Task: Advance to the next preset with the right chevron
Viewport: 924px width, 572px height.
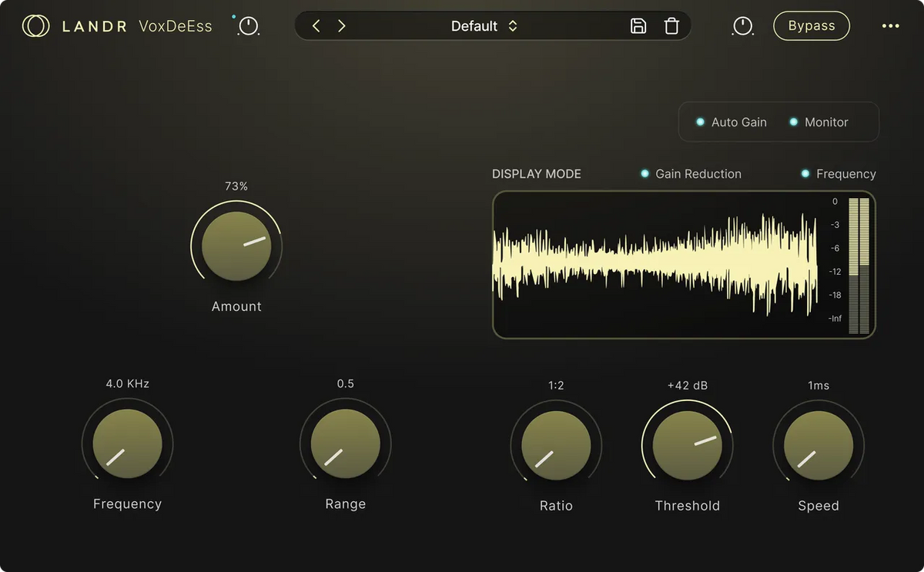Action: click(x=341, y=25)
